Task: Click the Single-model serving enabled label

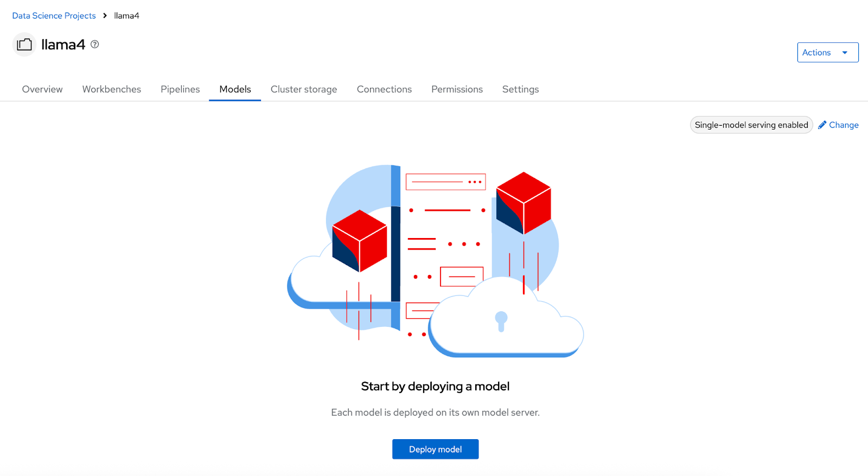Action: point(751,125)
